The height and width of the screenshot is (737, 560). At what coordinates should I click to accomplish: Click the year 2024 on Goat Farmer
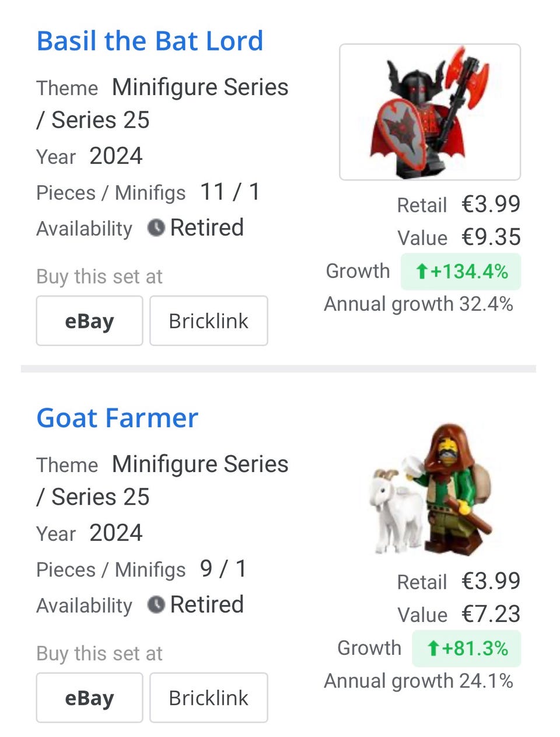[116, 533]
